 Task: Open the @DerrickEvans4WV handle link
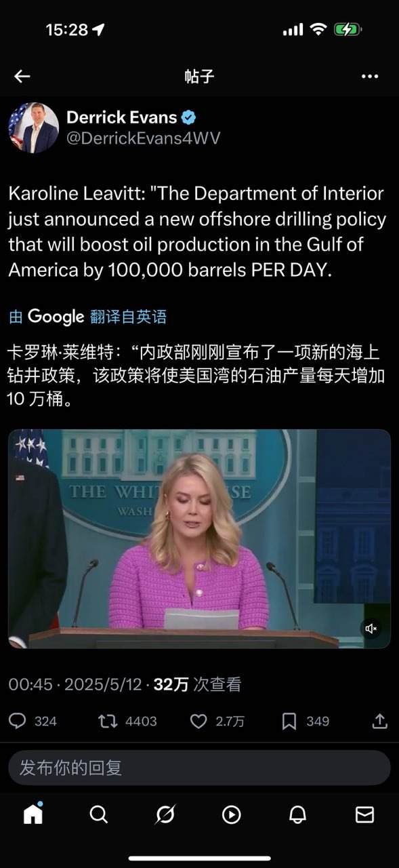pyautogui.click(x=143, y=138)
